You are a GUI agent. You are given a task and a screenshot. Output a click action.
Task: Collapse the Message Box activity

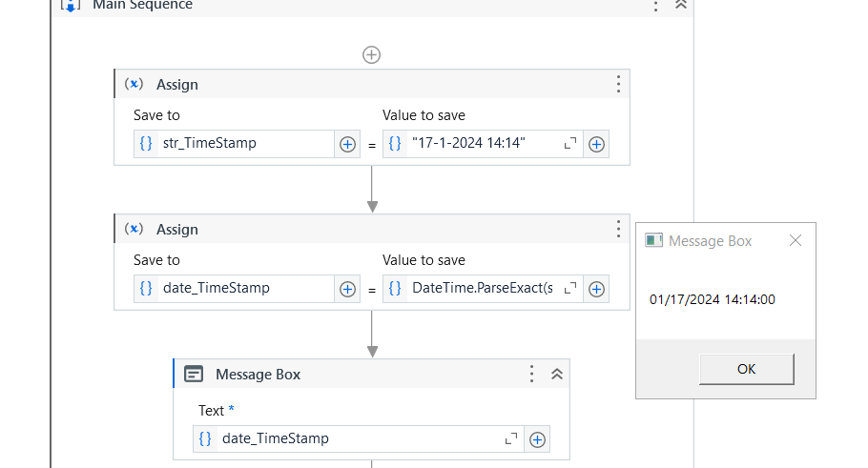557,375
